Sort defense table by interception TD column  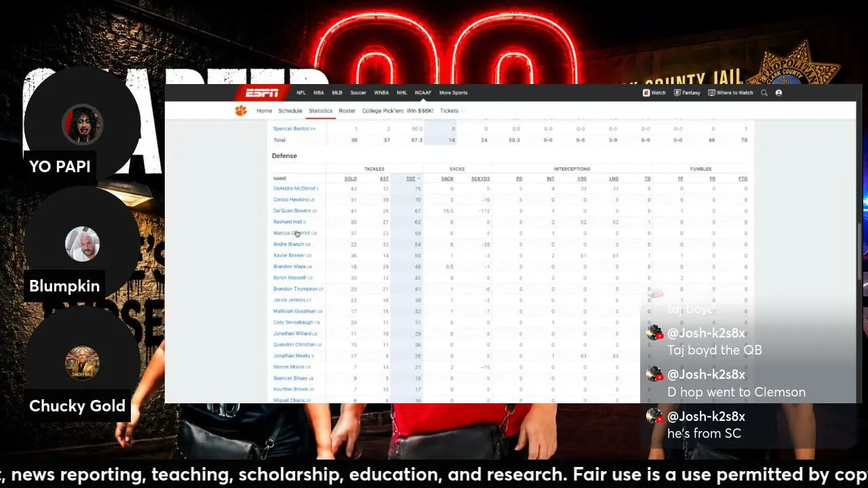click(x=648, y=179)
